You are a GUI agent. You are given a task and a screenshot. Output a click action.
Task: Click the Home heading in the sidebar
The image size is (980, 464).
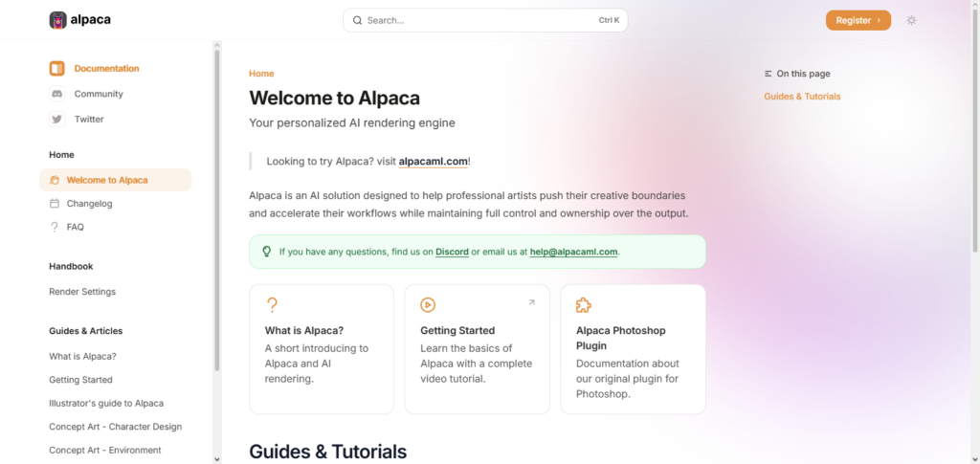(x=62, y=155)
